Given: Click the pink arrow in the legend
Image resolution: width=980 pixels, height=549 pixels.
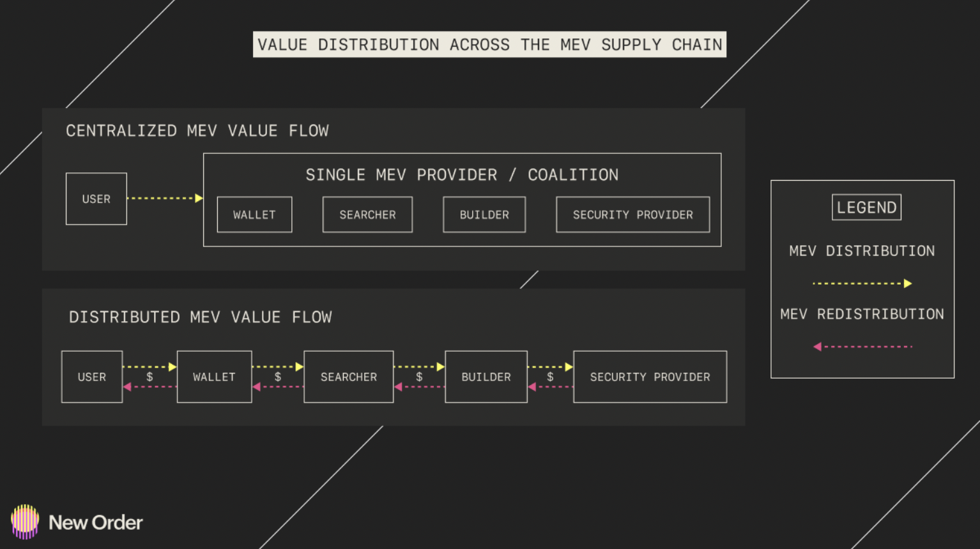Looking at the screenshot, I should coord(862,347).
